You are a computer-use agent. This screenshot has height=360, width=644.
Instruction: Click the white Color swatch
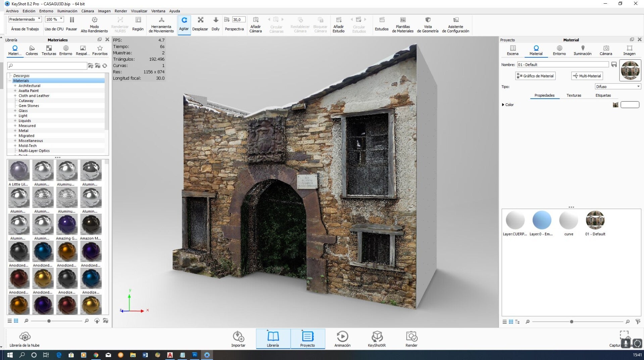tap(630, 105)
